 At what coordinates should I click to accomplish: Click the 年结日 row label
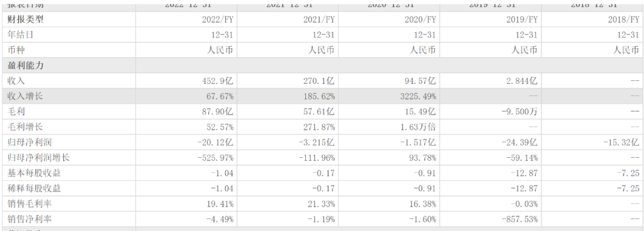pyautogui.click(x=20, y=35)
